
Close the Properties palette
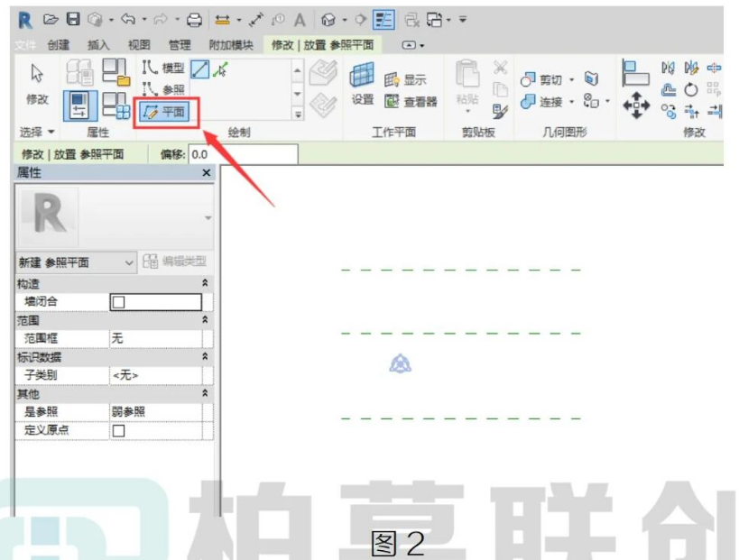pyautogui.click(x=207, y=173)
